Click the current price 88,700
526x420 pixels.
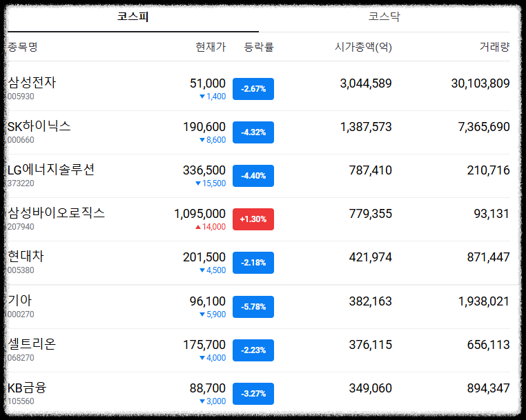tap(208, 388)
